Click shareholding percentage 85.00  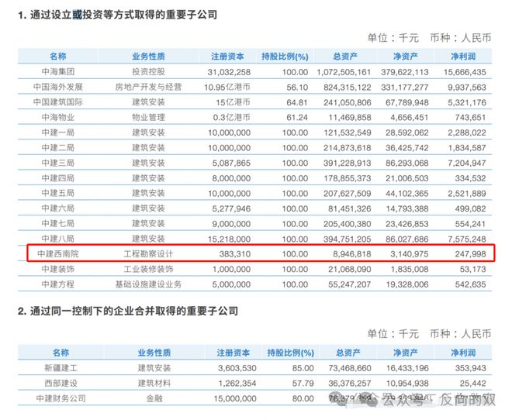pyautogui.click(x=303, y=368)
